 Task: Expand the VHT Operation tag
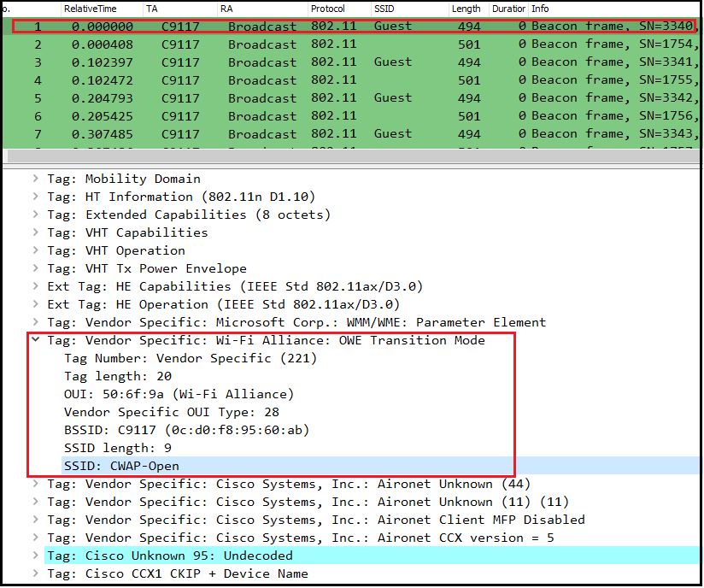34,250
